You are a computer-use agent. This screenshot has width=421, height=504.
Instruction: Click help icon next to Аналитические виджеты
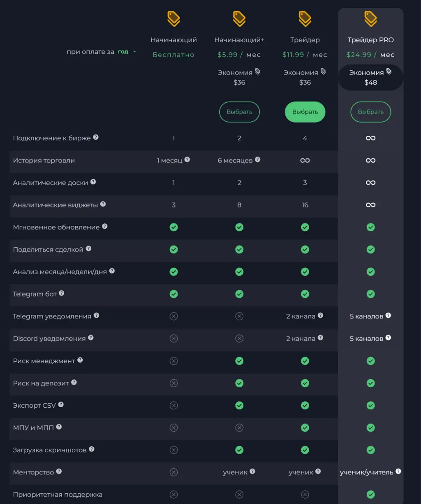point(103,204)
